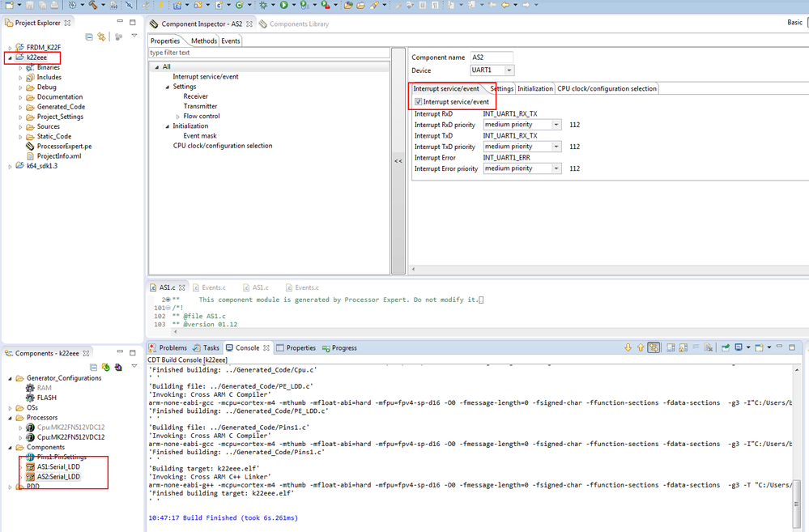Open Interrupt RxD priority dropdown
This screenshot has height=532, width=809.
[x=556, y=125]
